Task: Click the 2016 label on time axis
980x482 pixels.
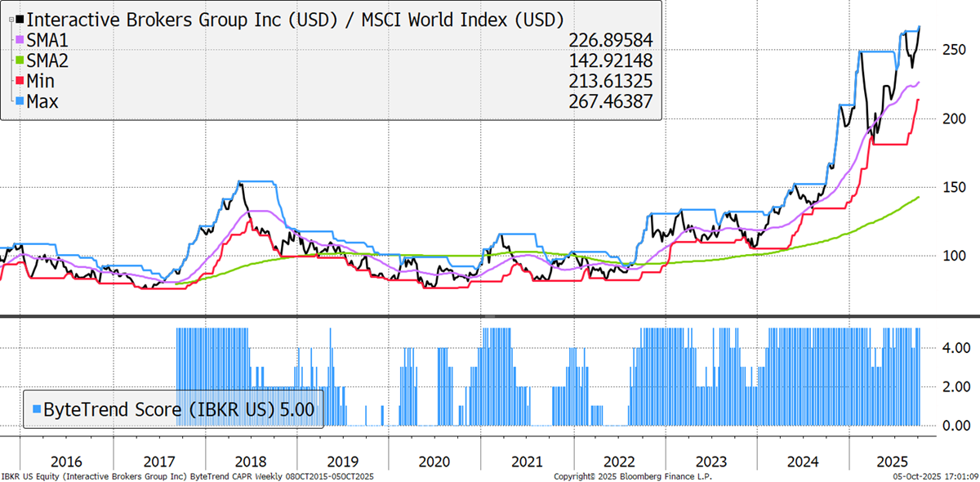Action: 66,461
